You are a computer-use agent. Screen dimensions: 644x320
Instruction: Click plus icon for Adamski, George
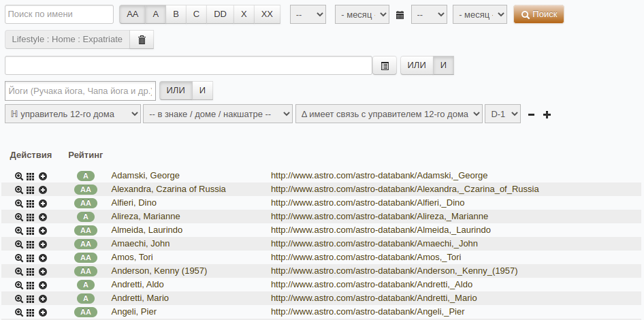(43, 176)
